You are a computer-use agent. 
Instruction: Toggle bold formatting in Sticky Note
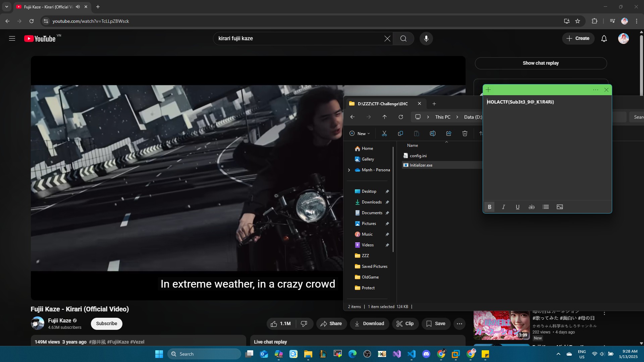(x=489, y=207)
